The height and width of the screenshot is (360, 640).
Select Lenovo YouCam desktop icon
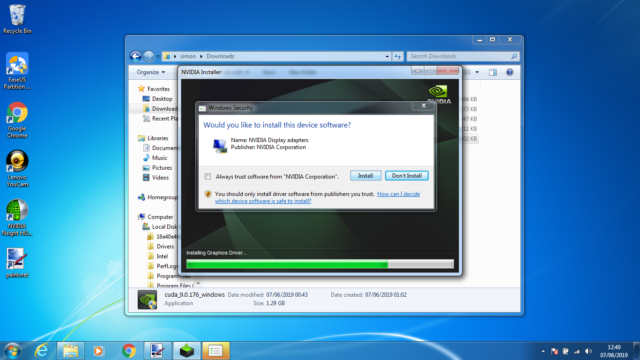coord(17,169)
